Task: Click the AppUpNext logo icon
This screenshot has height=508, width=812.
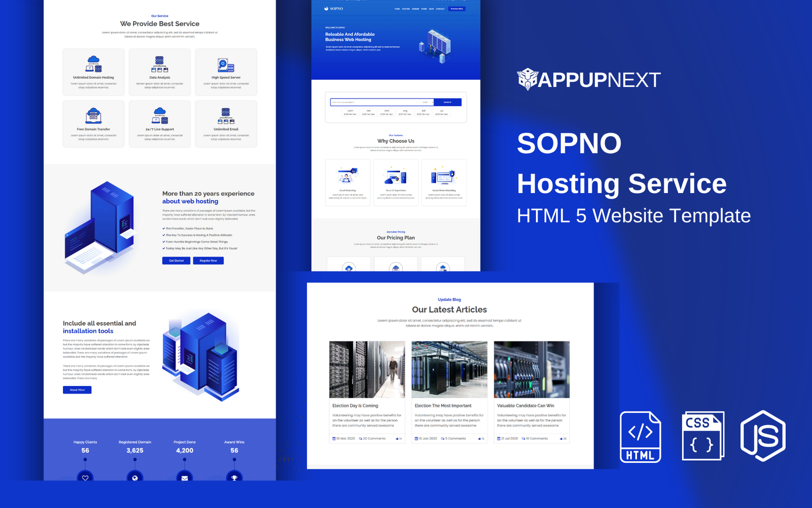Action: tap(527, 79)
